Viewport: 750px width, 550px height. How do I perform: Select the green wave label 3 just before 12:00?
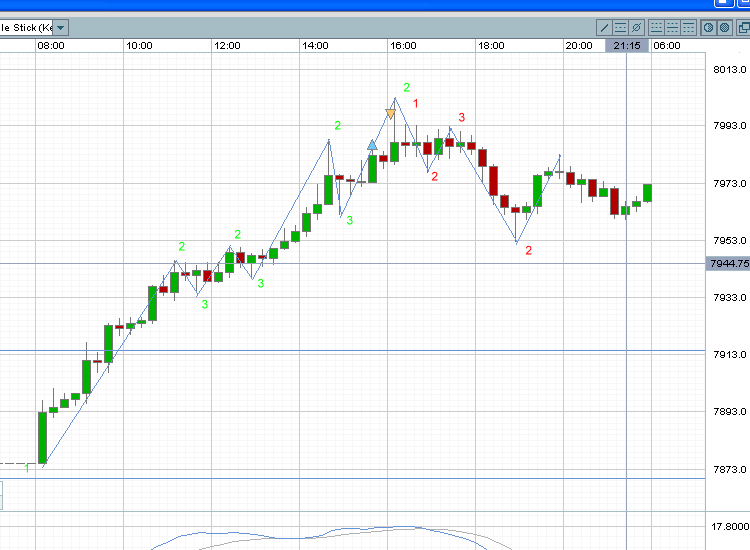pos(205,304)
